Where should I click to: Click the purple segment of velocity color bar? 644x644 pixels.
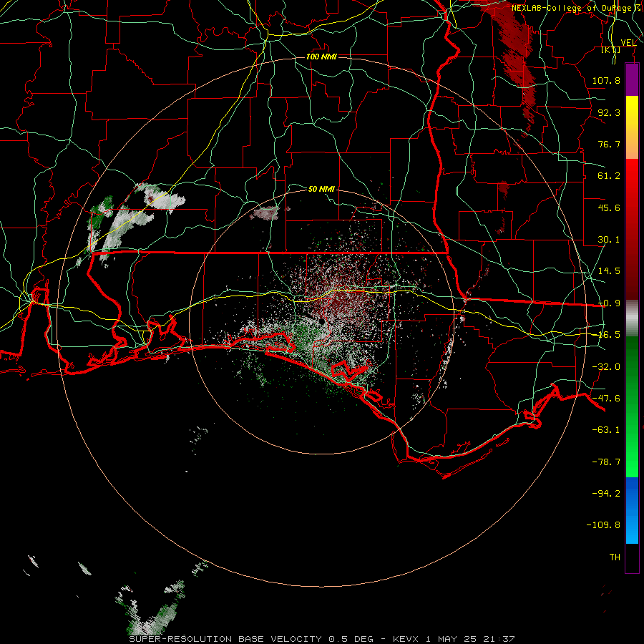tap(632, 80)
